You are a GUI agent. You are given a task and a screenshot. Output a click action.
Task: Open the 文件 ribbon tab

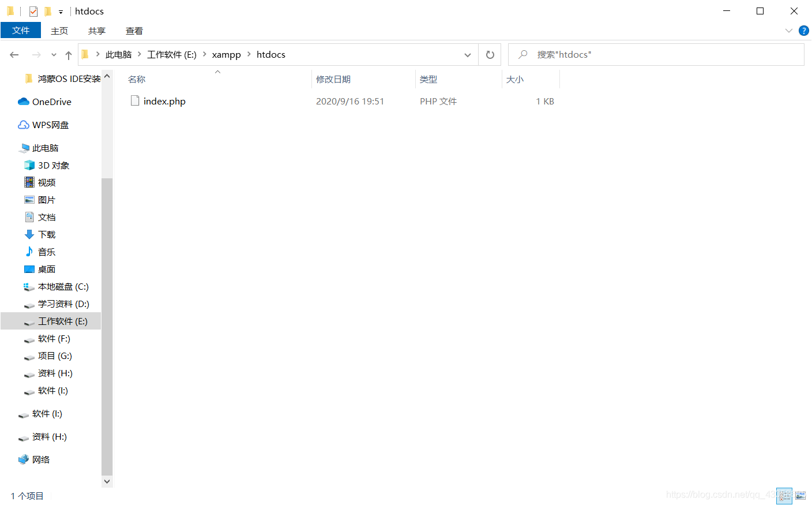[21, 31]
